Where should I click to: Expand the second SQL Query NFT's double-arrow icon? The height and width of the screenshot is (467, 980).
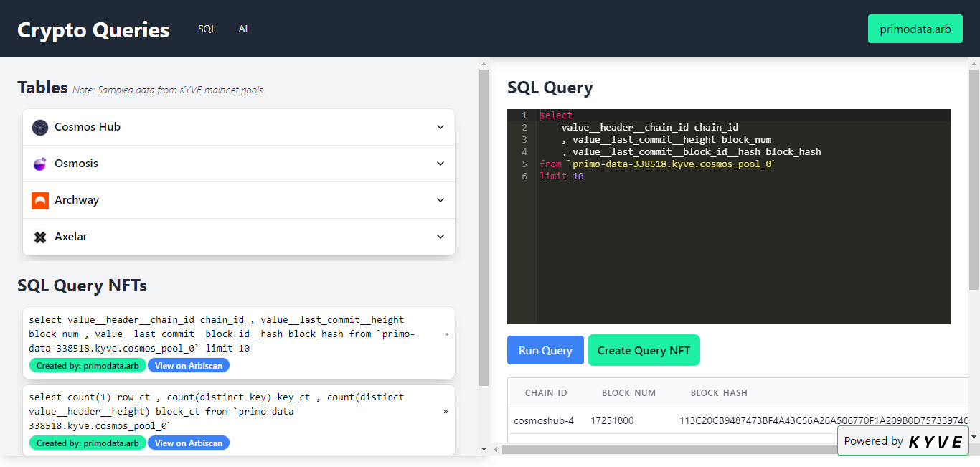[x=446, y=412]
